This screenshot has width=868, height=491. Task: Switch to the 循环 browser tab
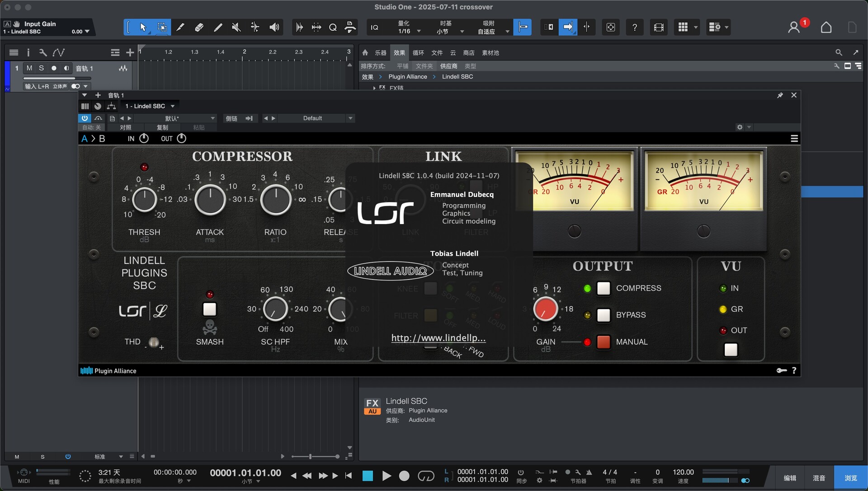418,53
